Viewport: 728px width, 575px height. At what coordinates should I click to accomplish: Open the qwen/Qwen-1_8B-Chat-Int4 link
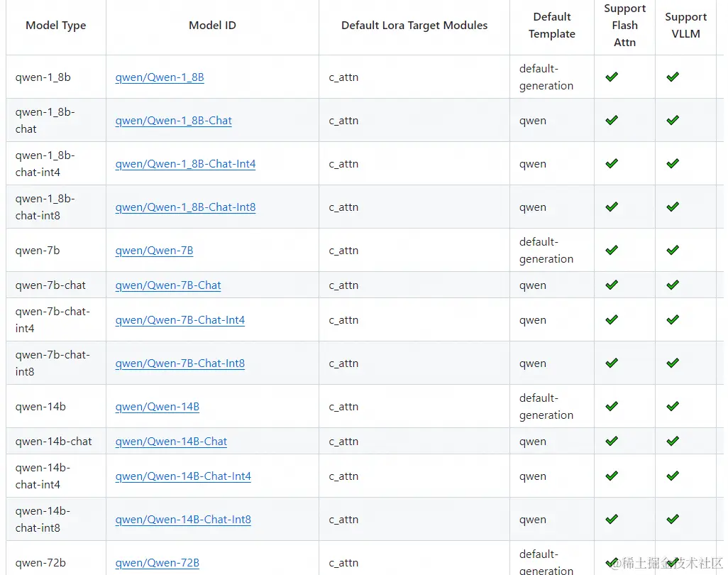click(185, 163)
